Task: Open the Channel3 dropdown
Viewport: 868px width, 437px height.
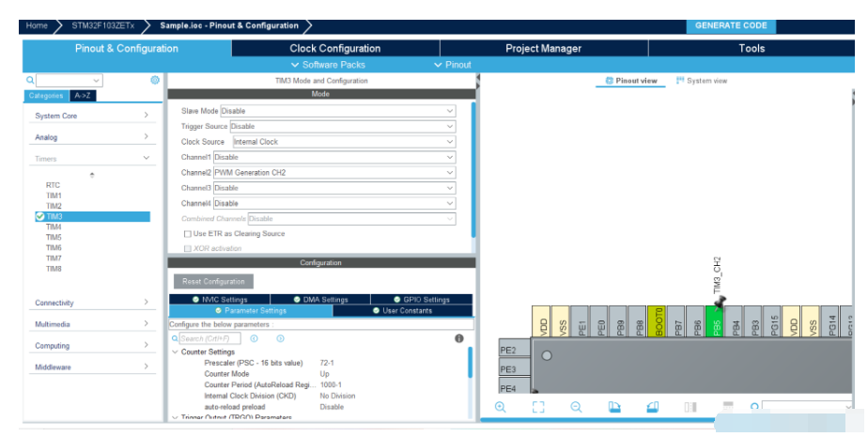Action: pyautogui.click(x=334, y=188)
